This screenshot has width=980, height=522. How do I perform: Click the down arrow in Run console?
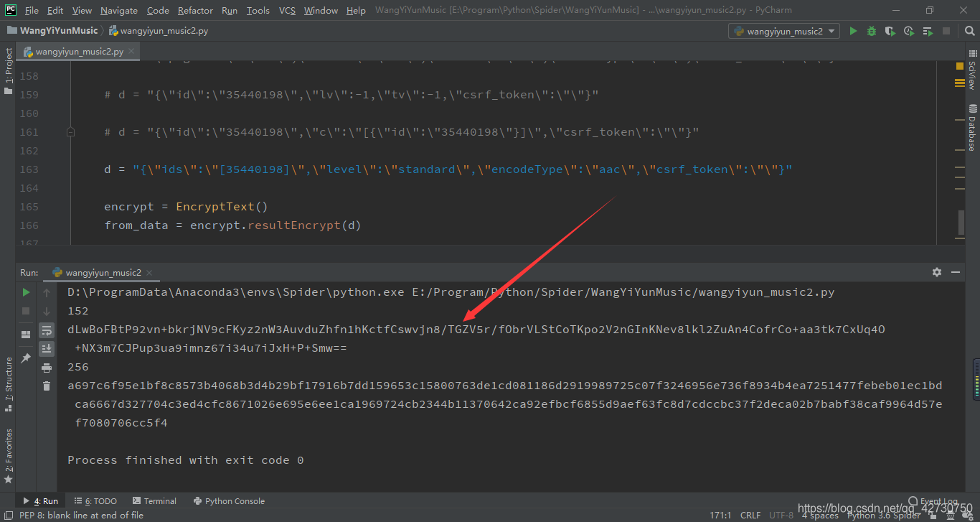pos(47,311)
